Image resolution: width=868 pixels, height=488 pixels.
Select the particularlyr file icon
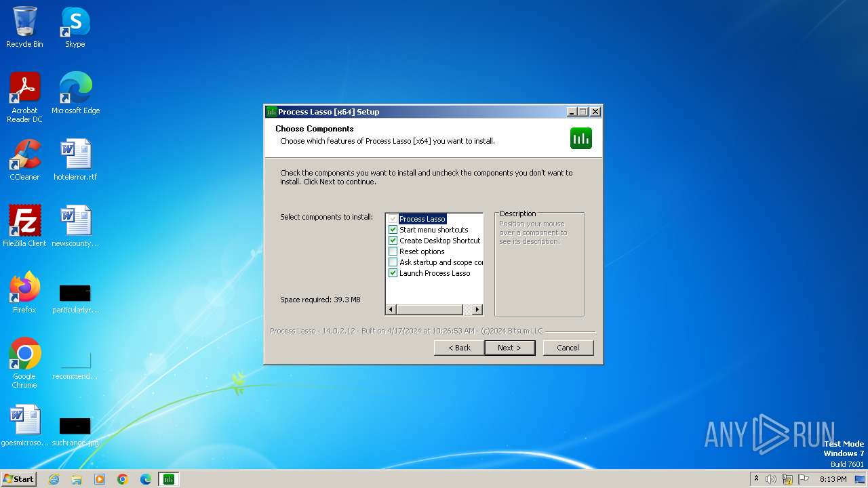[x=75, y=298]
